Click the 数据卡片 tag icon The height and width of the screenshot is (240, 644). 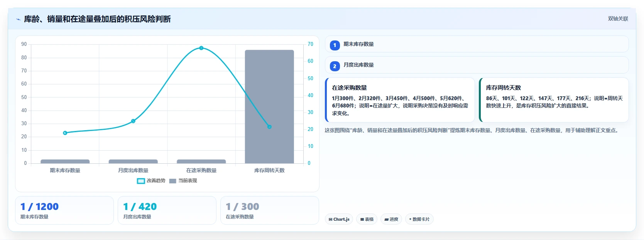click(x=410, y=219)
